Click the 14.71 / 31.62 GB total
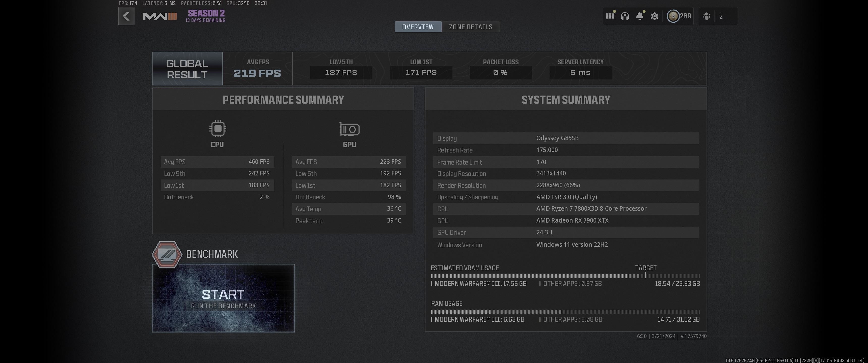Image resolution: width=868 pixels, height=363 pixels. (x=678, y=320)
